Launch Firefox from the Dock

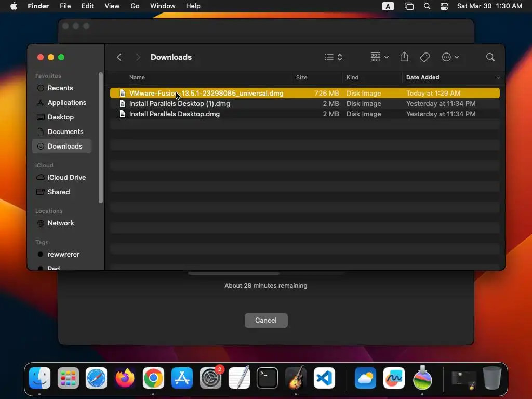(125, 378)
